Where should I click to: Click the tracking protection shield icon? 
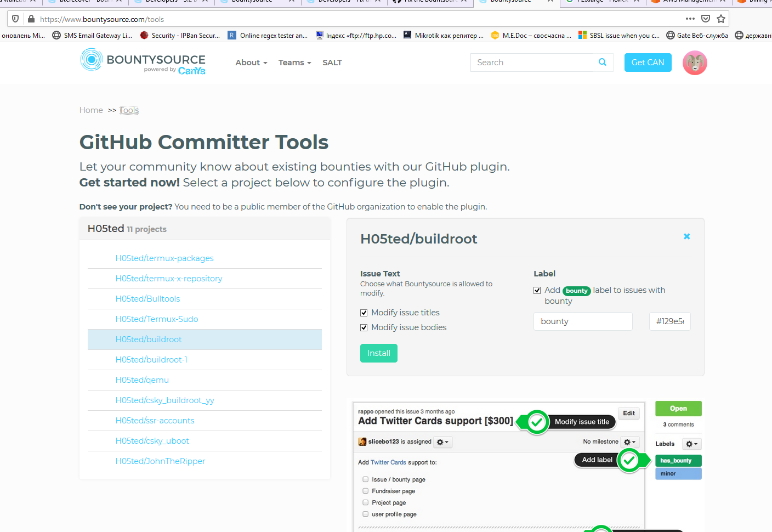[15, 18]
